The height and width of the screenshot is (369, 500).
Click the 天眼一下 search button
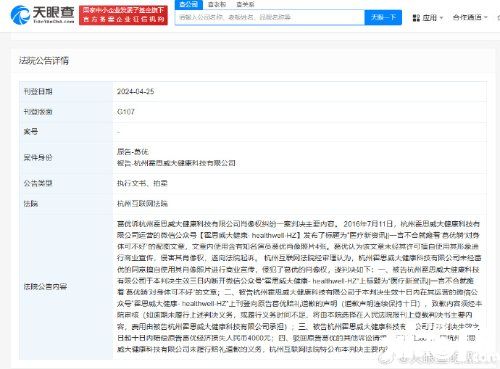383,17
